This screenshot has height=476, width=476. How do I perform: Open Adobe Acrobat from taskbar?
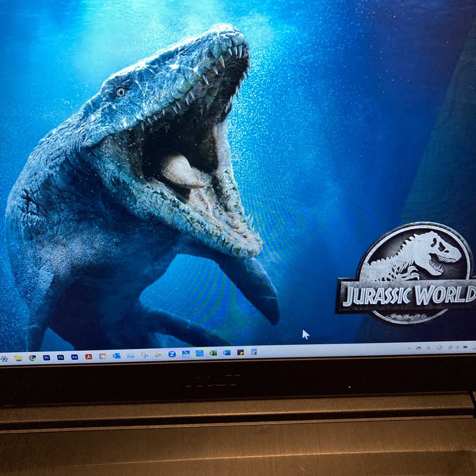88,356
